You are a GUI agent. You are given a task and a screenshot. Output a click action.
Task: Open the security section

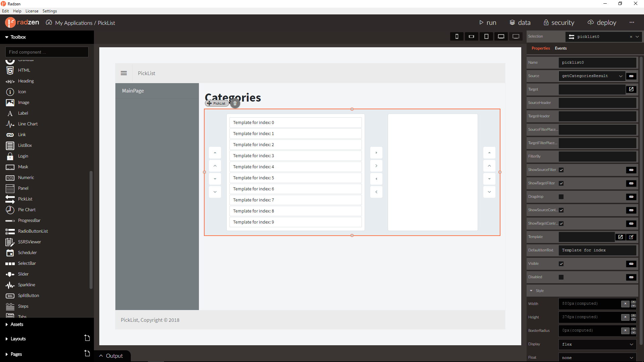pyautogui.click(x=559, y=22)
